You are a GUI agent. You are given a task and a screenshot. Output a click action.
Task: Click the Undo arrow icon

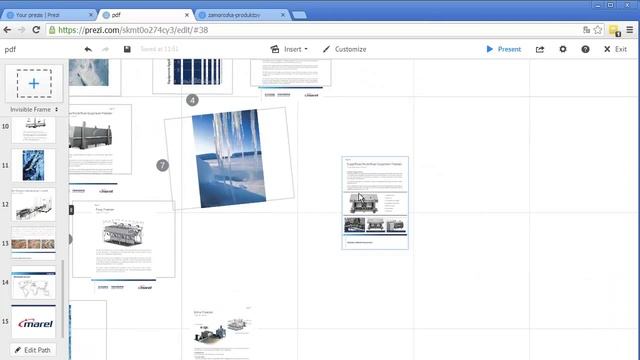pos(88,49)
